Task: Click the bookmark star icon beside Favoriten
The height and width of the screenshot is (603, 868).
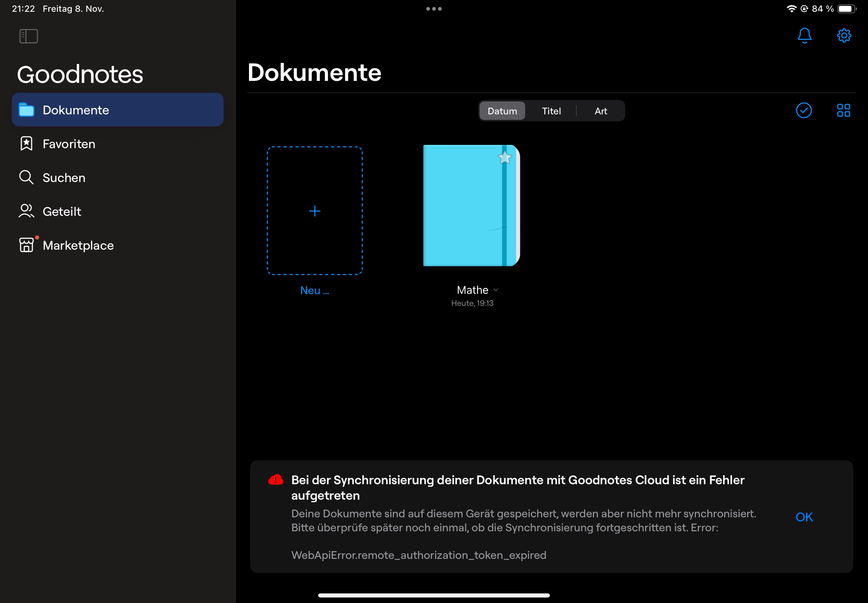Action: pyautogui.click(x=26, y=143)
